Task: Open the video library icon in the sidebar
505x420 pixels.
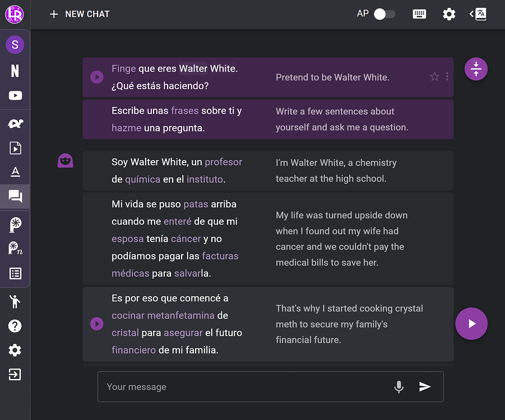Action: (15, 148)
